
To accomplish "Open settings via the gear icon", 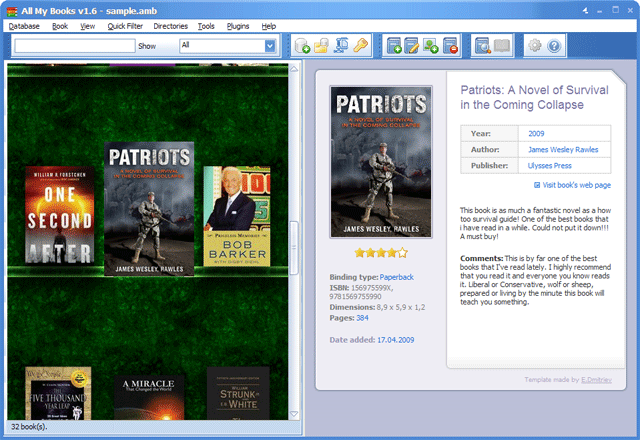I will pyautogui.click(x=535, y=45).
